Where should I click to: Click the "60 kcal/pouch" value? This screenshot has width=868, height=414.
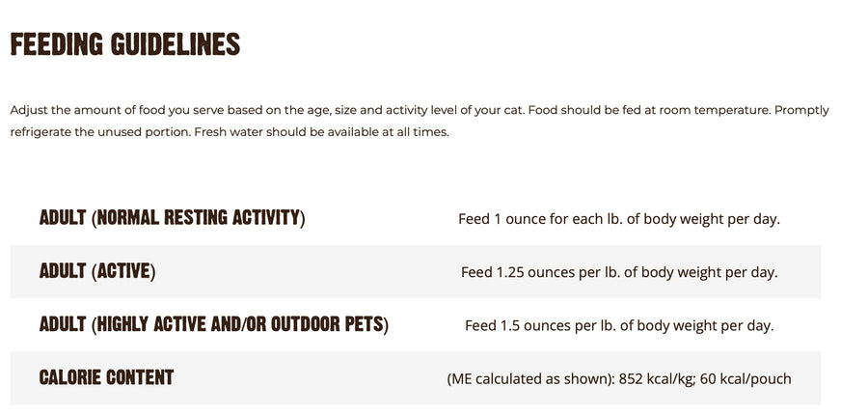(746, 379)
